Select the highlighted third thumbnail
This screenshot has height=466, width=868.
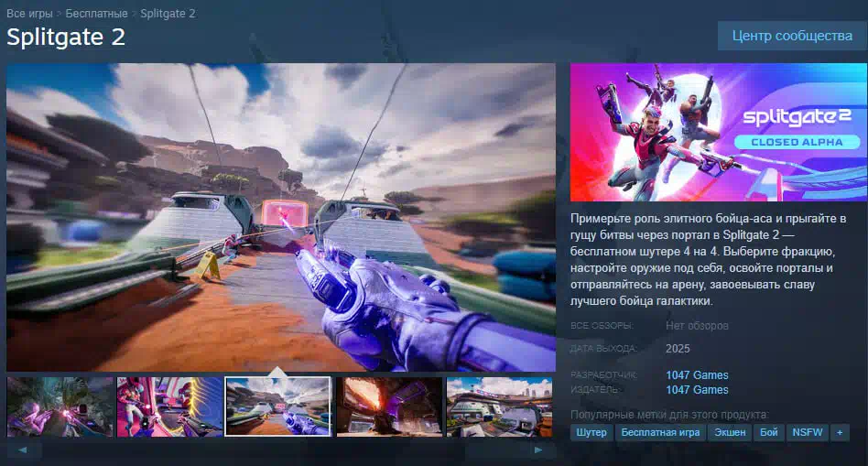tap(278, 406)
